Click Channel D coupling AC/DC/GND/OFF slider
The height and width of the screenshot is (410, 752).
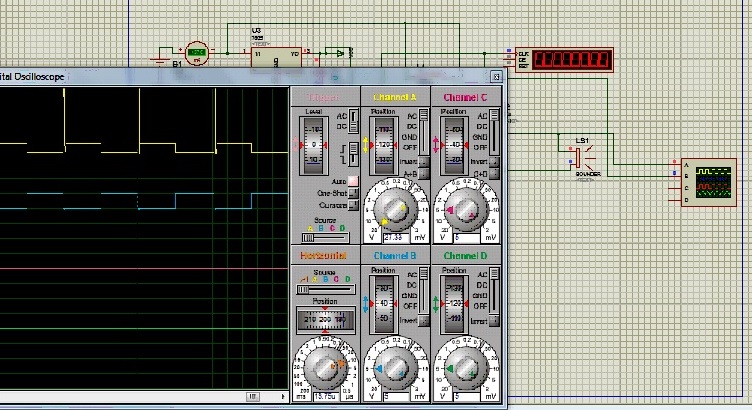[x=494, y=290]
